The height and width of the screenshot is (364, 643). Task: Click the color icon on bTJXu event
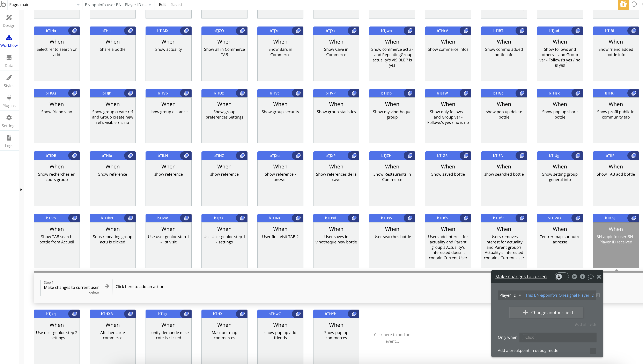pos(298,156)
